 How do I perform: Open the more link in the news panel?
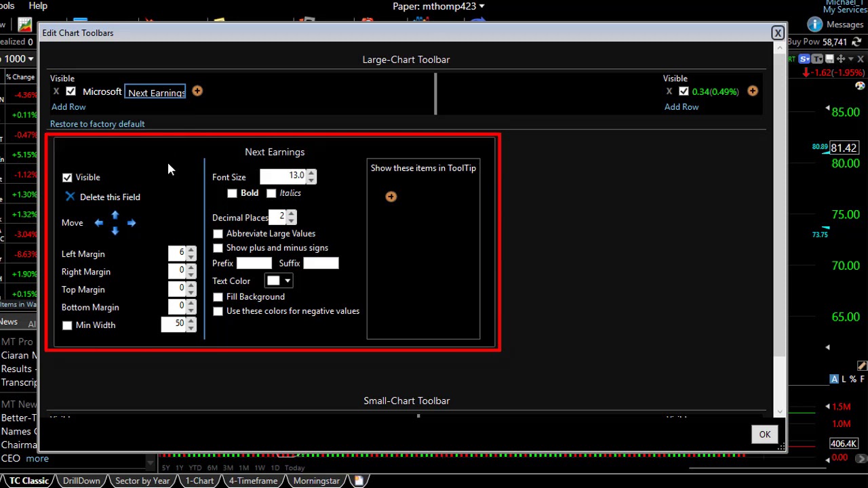(37, 459)
